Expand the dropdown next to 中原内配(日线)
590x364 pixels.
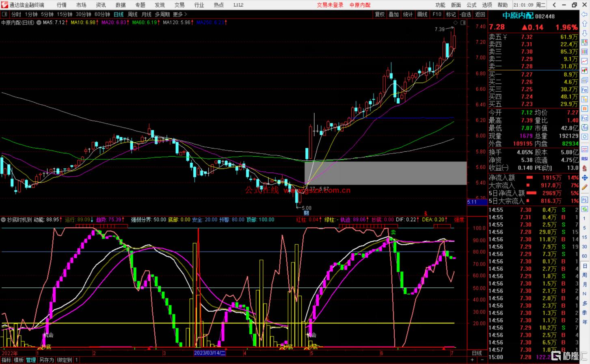tap(39, 23)
